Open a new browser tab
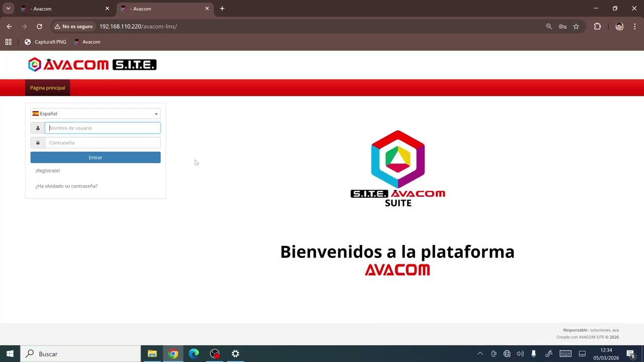This screenshot has width=644, height=362. (222, 9)
